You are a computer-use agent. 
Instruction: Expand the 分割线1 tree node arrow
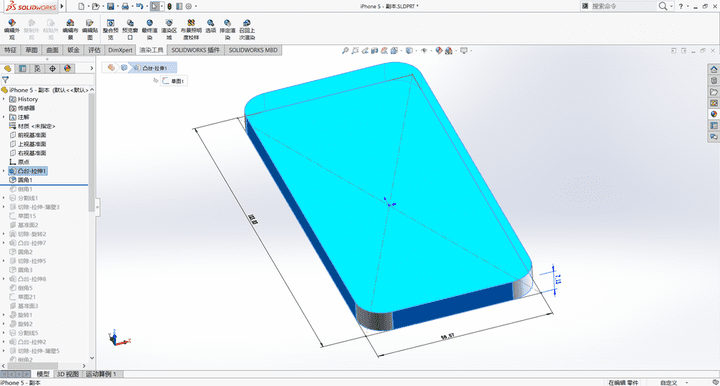click(x=4, y=198)
